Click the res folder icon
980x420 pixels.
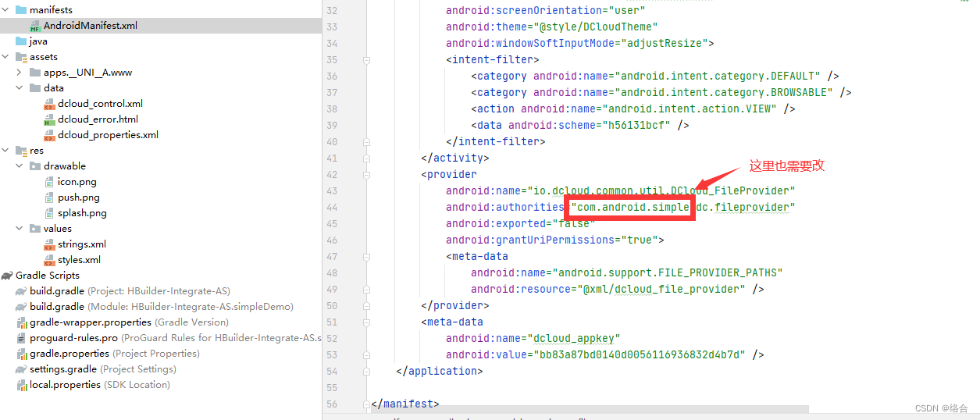point(21,151)
